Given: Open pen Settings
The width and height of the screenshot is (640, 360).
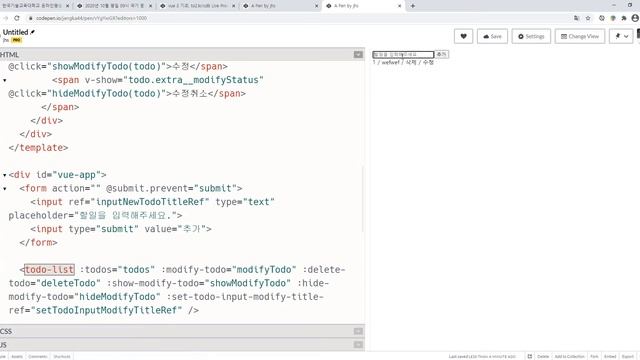Looking at the screenshot, I should (x=531, y=36).
